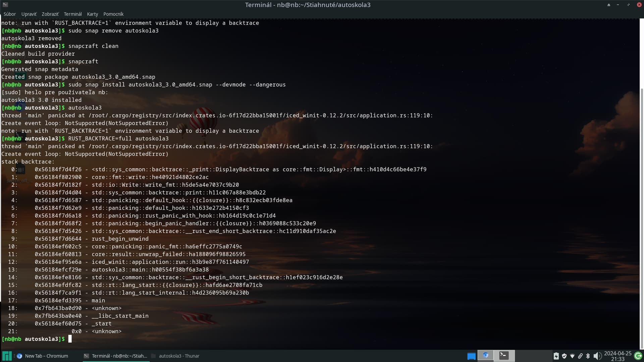Image resolution: width=644 pixels, height=362 pixels.
Task: Open the Pomocník menu
Action: pos(113,14)
